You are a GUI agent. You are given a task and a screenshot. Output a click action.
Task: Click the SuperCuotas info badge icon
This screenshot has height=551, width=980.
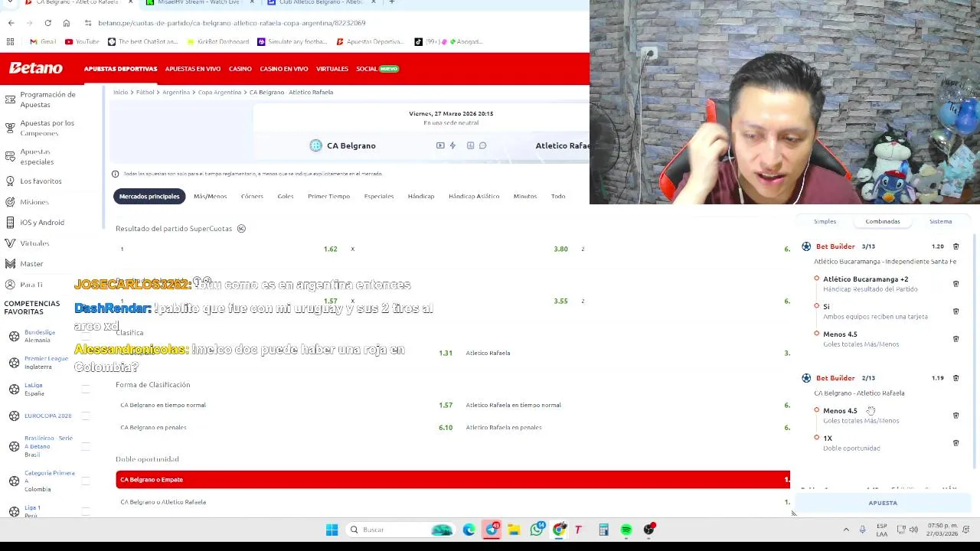point(241,229)
